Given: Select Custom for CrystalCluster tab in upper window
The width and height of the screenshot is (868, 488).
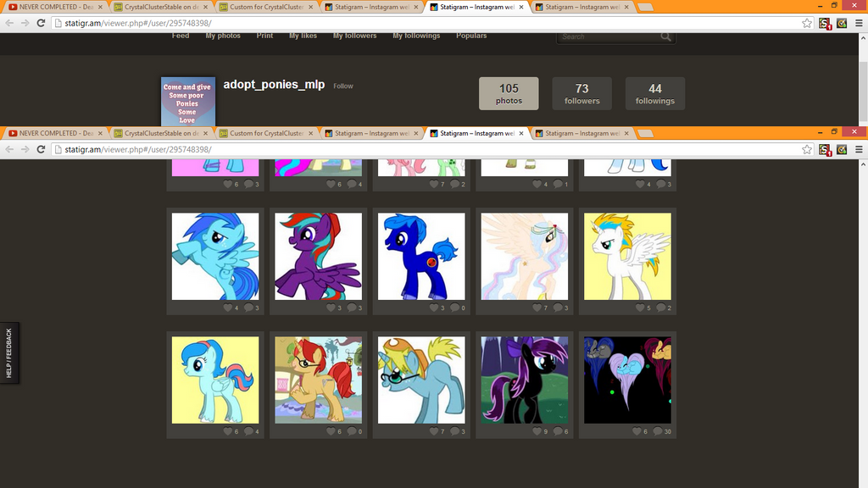Looking at the screenshot, I should tap(265, 7).
